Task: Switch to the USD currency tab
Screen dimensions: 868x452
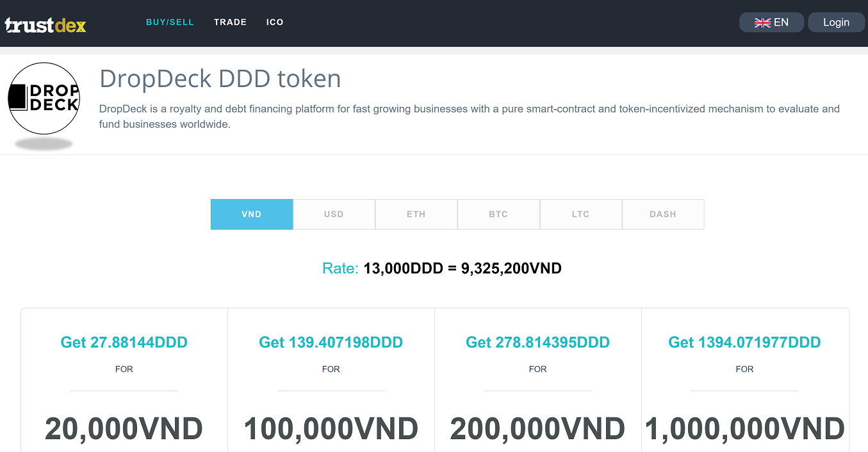Action: [334, 214]
